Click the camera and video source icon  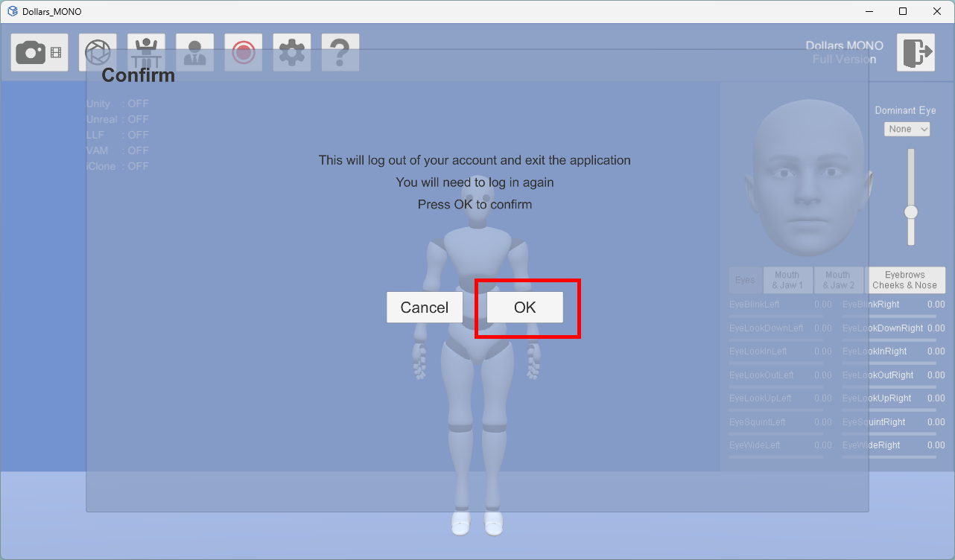tap(39, 53)
